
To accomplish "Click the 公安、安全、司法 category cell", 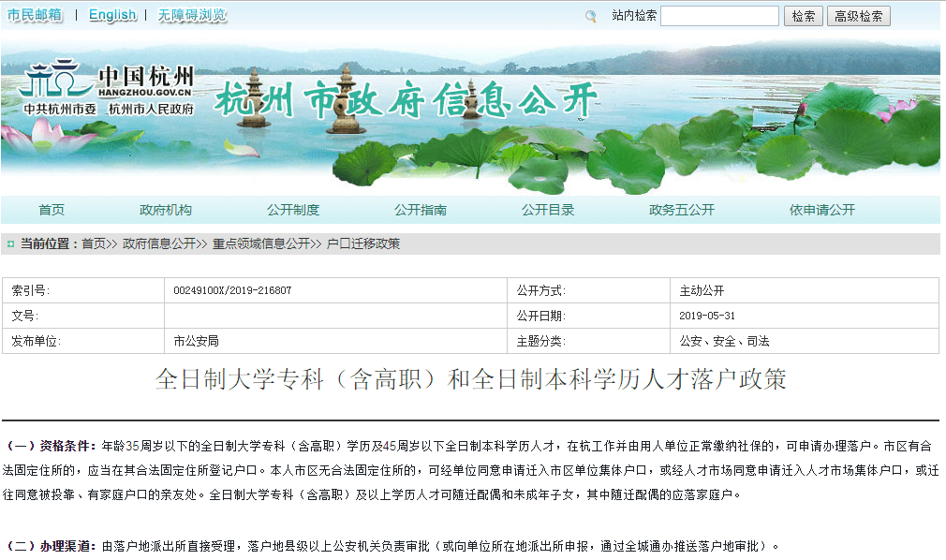I will click(x=805, y=341).
